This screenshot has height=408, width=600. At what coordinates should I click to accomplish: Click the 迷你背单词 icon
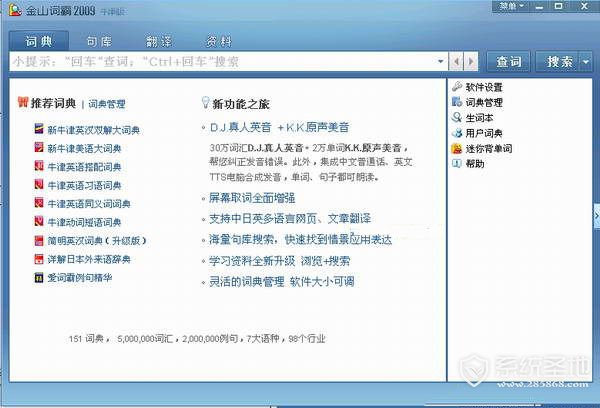457,148
